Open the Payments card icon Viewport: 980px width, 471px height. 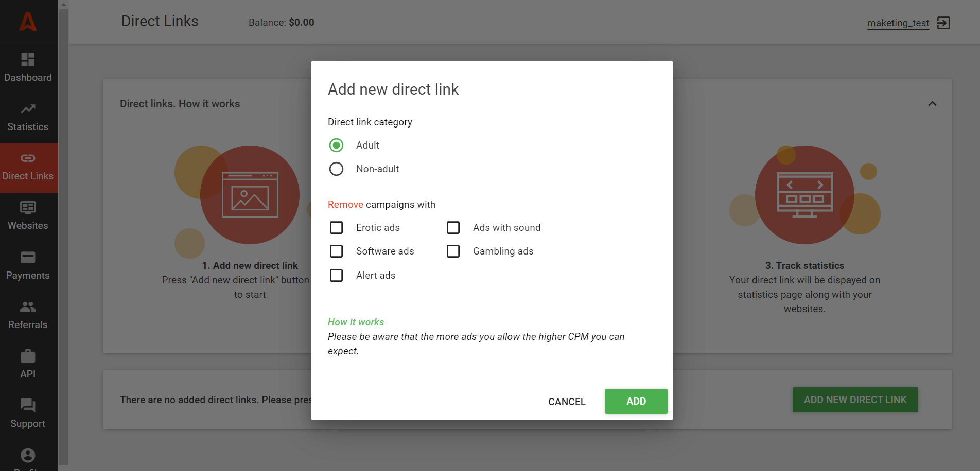tap(28, 258)
